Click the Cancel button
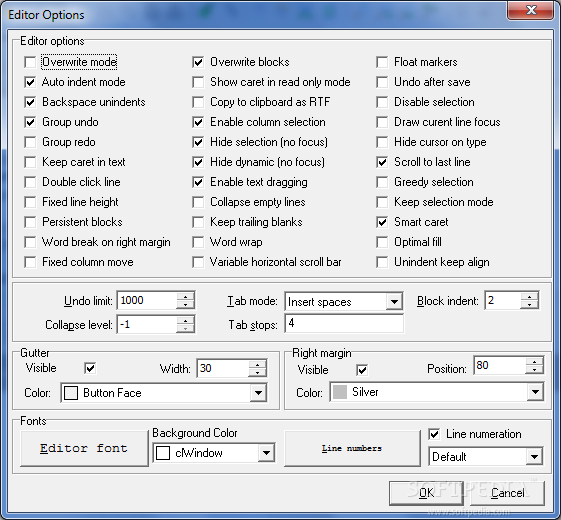Screen dimensions: 561x520 pos(508,493)
